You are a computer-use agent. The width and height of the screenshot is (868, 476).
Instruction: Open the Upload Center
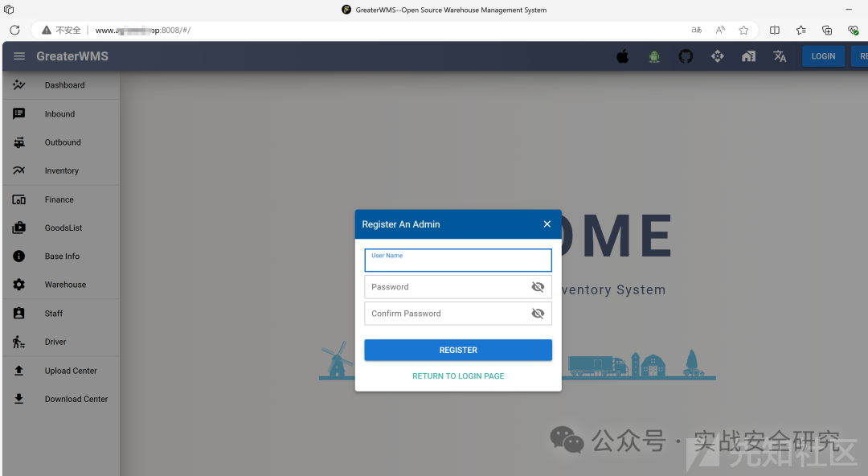point(61,371)
